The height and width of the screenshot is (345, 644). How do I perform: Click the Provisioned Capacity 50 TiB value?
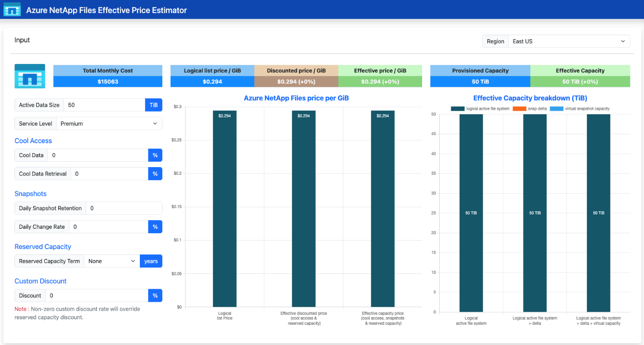click(x=480, y=82)
